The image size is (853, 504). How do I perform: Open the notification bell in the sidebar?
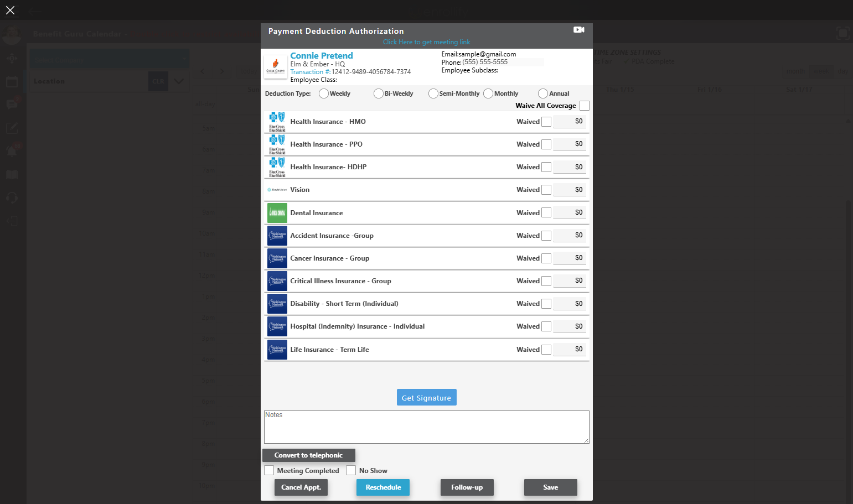tap(12, 151)
